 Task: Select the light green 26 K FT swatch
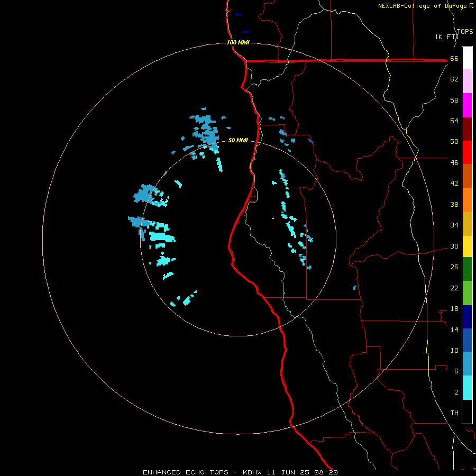click(467, 293)
